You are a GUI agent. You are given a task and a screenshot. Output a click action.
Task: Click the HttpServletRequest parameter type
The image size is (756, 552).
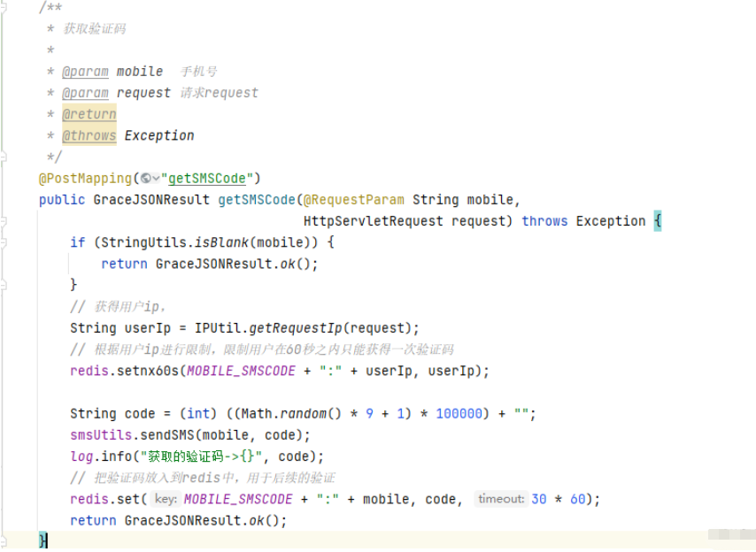coord(374,221)
